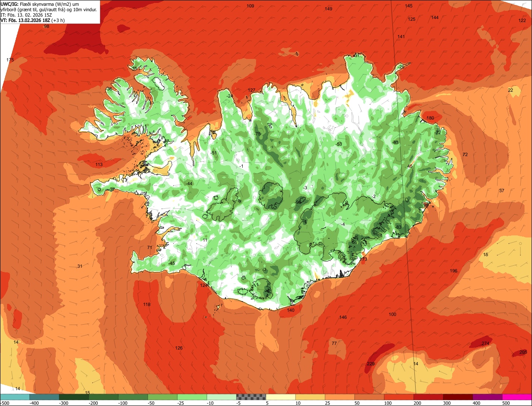This screenshot has width=532, height=406.
Task: Click the map value -96 in central Iceland
Action: (298, 202)
